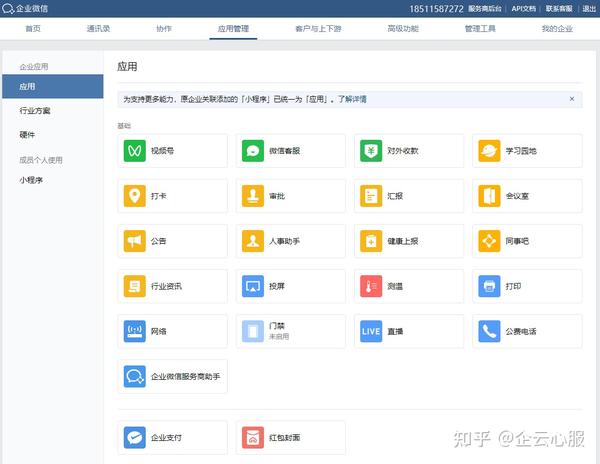The height and width of the screenshot is (464, 600).
Task: Open the 网络 router icon
Action: coord(134,331)
